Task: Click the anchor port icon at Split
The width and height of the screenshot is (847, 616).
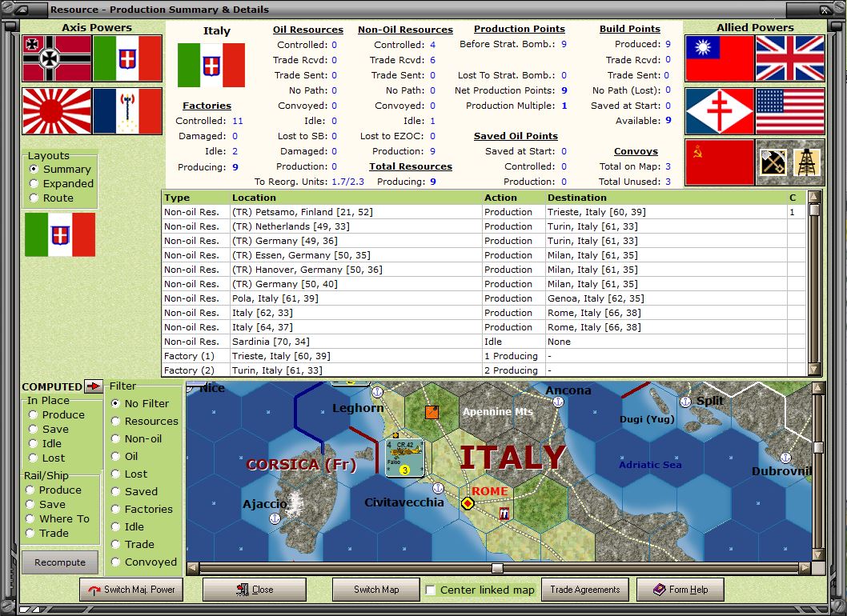Action: 685,402
